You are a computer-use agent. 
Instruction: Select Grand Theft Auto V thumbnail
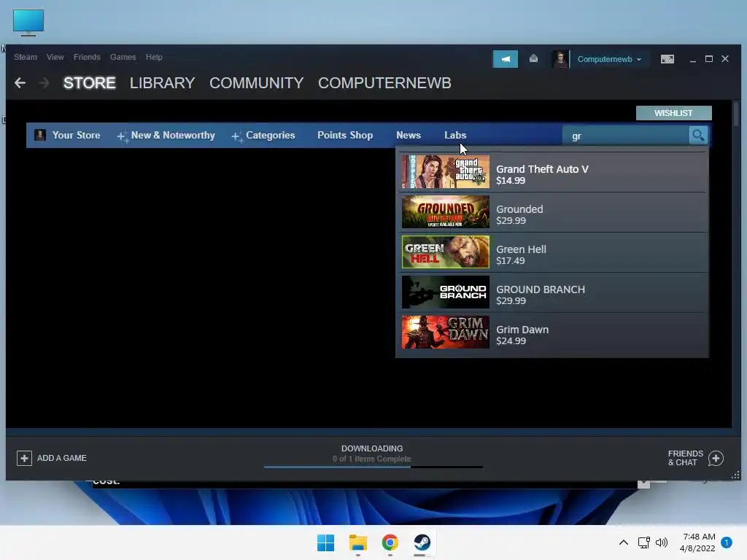446,171
